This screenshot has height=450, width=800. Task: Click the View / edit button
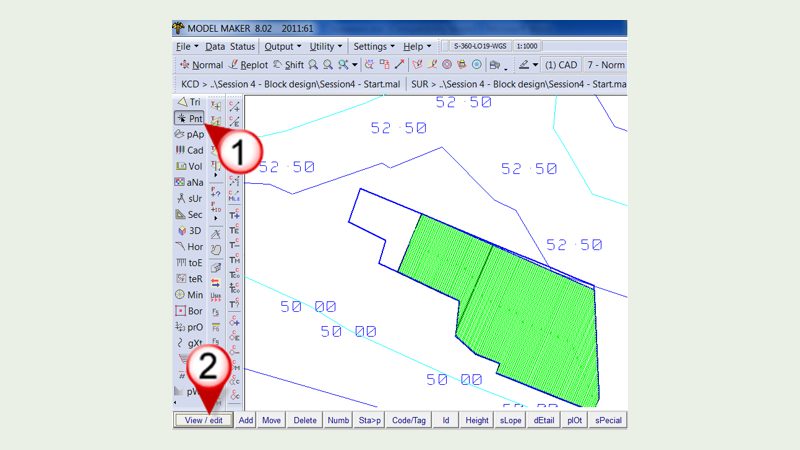coord(204,420)
